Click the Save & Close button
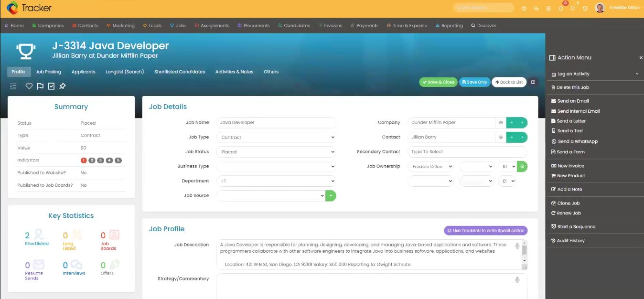 (x=438, y=82)
